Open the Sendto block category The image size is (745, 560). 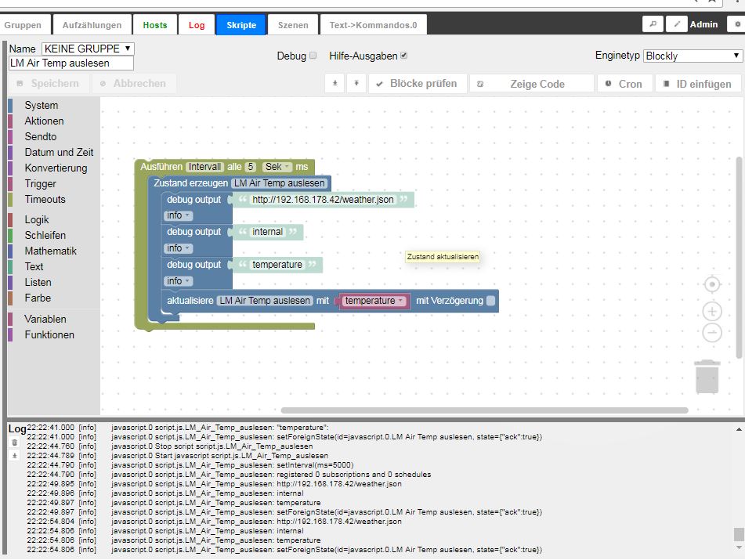(41, 137)
